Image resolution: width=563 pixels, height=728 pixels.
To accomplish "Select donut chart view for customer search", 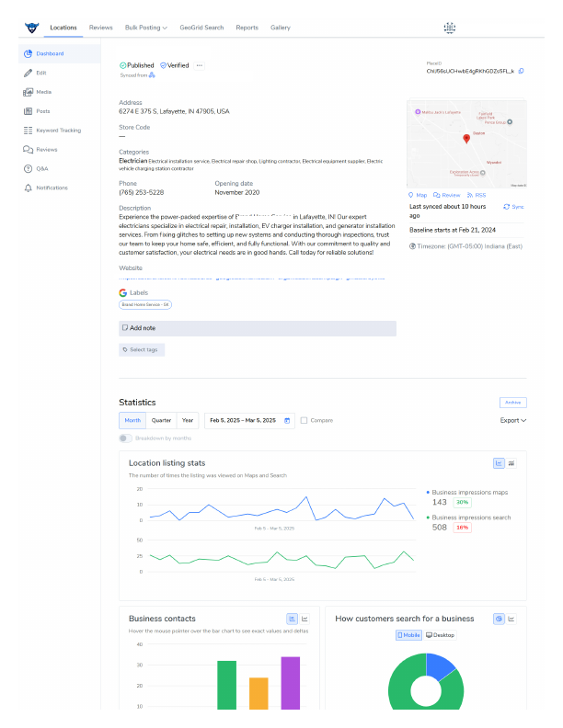I will [499, 619].
